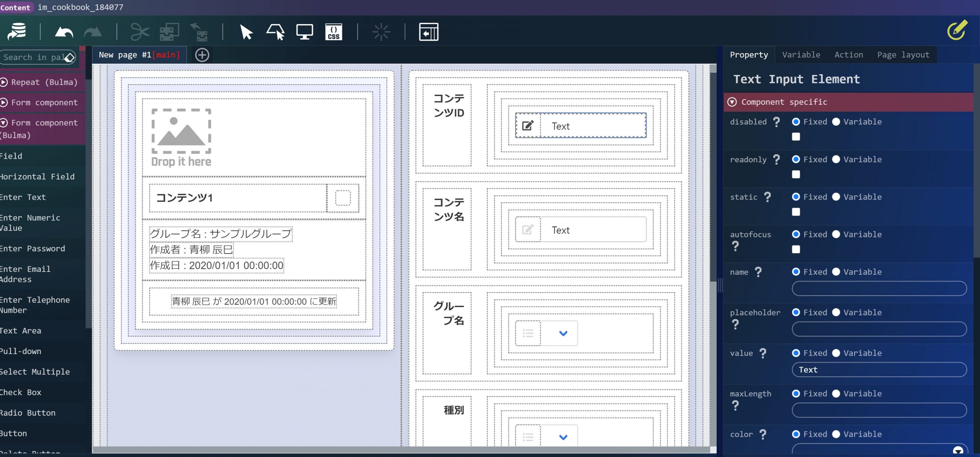Click the image placeholder Drop it here
980x457 pixels.
(x=181, y=138)
